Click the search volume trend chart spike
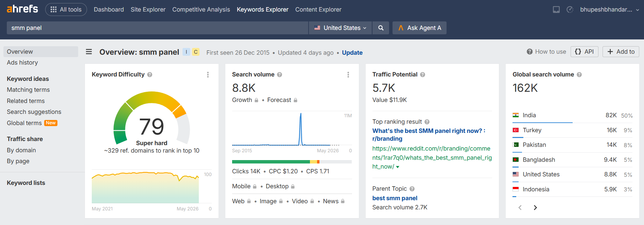 point(301,129)
